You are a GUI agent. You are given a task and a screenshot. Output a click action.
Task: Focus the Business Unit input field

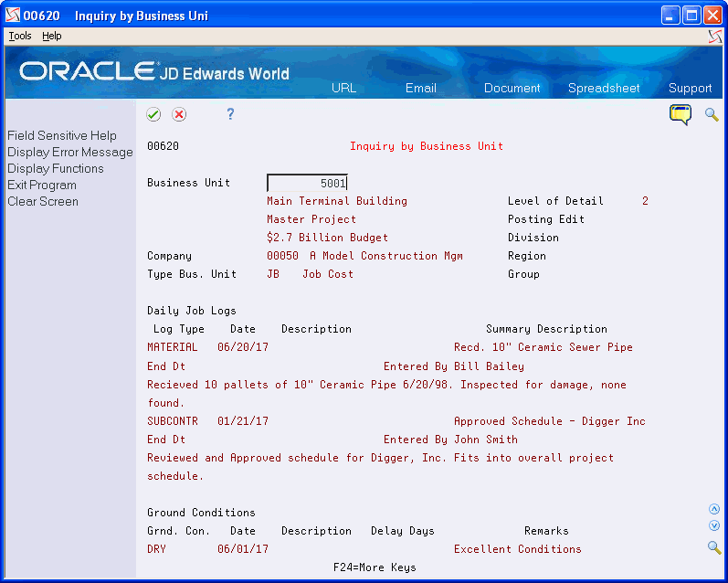click(307, 183)
